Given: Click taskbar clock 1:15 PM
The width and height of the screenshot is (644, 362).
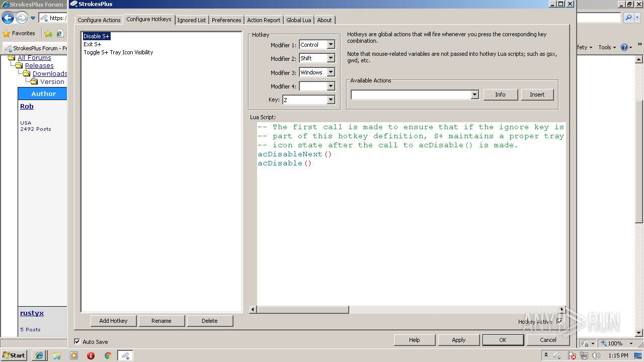Looking at the screenshot, I should (618, 355).
